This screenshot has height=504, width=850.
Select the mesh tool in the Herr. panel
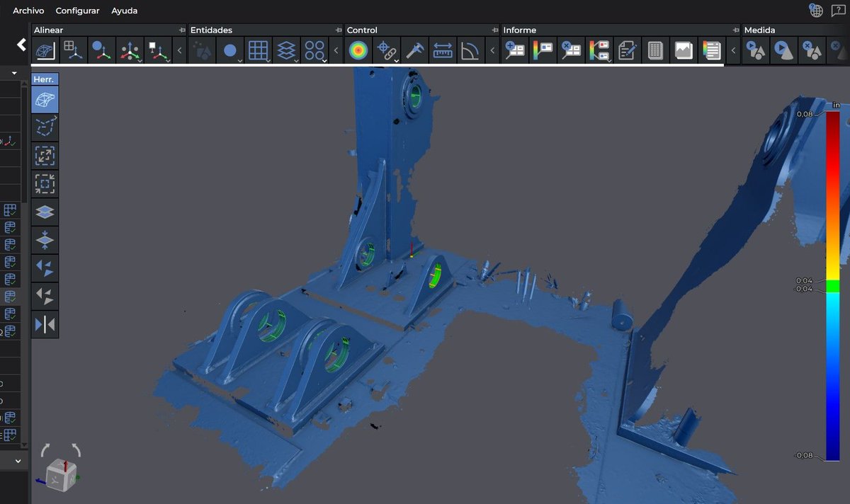coord(45,99)
